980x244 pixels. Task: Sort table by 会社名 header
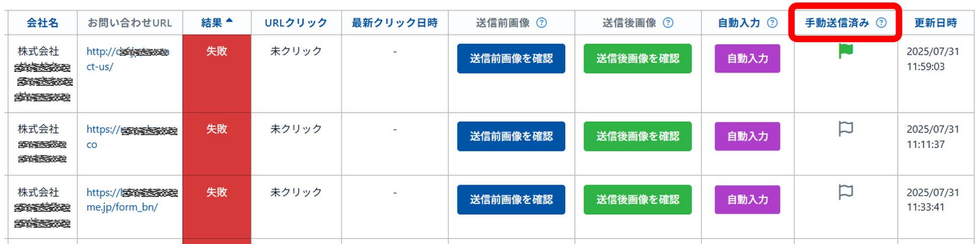click(x=42, y=23)
